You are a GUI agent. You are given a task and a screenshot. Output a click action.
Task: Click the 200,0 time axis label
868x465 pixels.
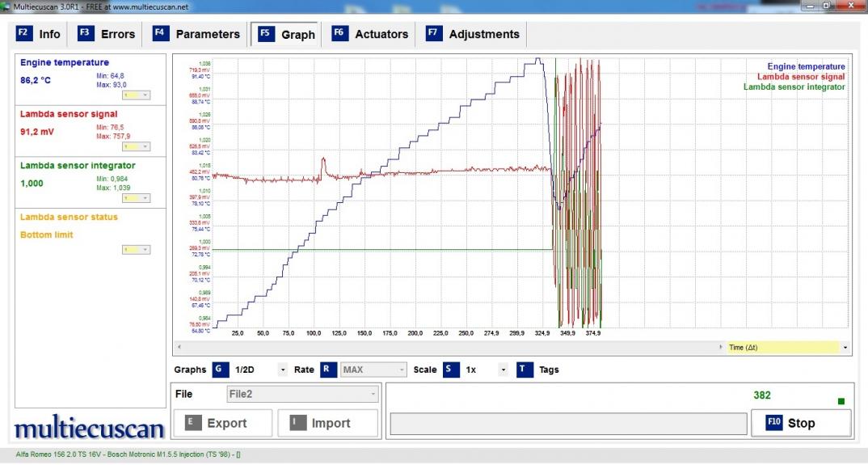pos(415,333)
